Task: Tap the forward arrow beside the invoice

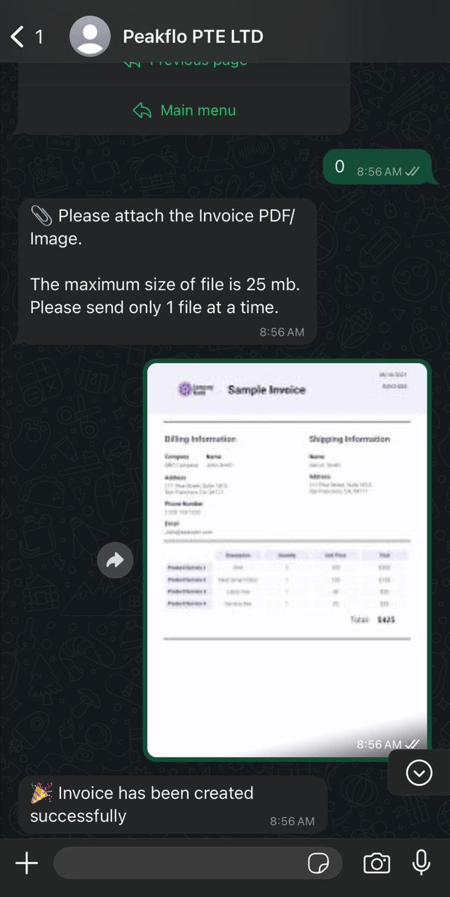Action: (115, 560)
